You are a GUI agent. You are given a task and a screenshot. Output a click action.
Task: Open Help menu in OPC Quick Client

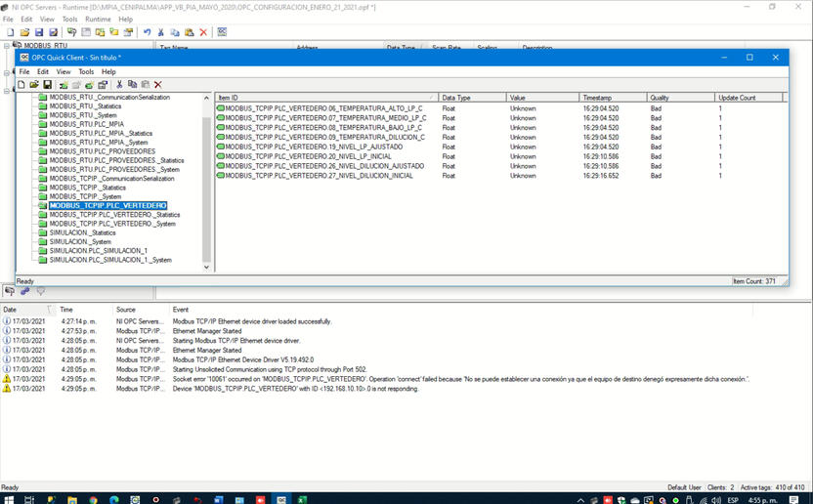[x=108, y=71]
